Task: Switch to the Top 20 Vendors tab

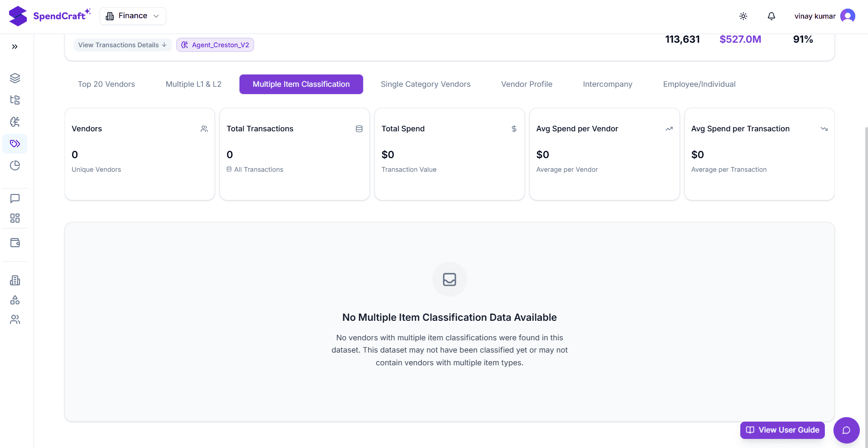Action: click(106, 85)
